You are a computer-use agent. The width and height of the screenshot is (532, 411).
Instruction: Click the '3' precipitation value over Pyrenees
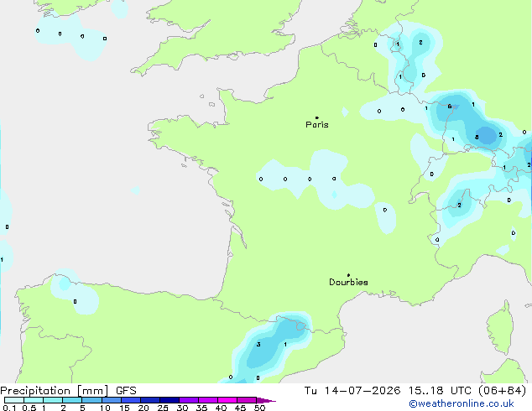pyautogui.click(x=258, y=345)
